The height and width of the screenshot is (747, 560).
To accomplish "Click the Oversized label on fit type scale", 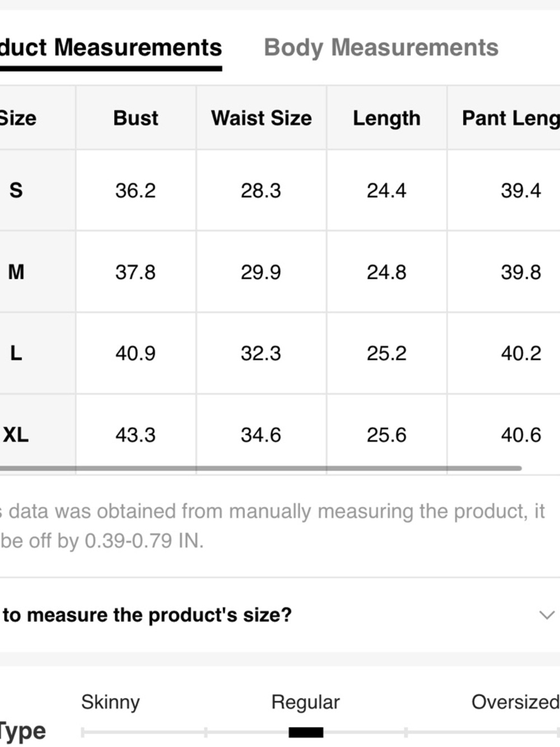I will tap(515, 702).
